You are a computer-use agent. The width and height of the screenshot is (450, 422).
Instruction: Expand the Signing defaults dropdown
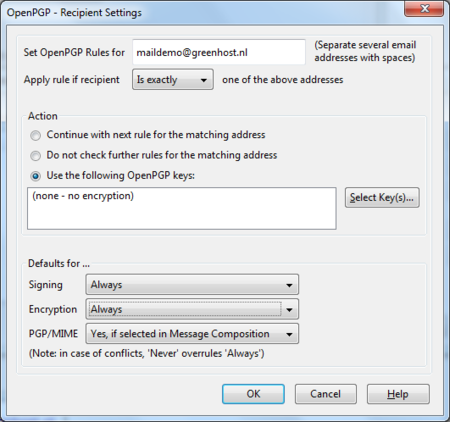[x=192, y=285]
